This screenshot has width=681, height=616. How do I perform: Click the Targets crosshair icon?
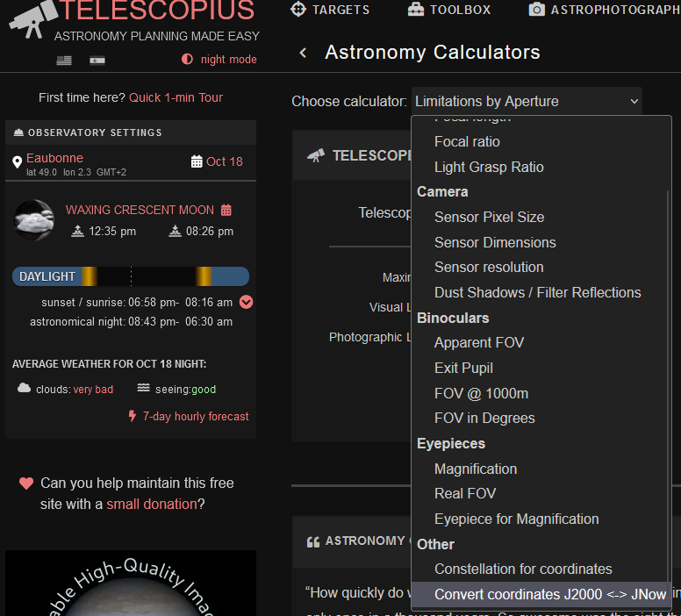pyautogui.click(x=298, y=9)
